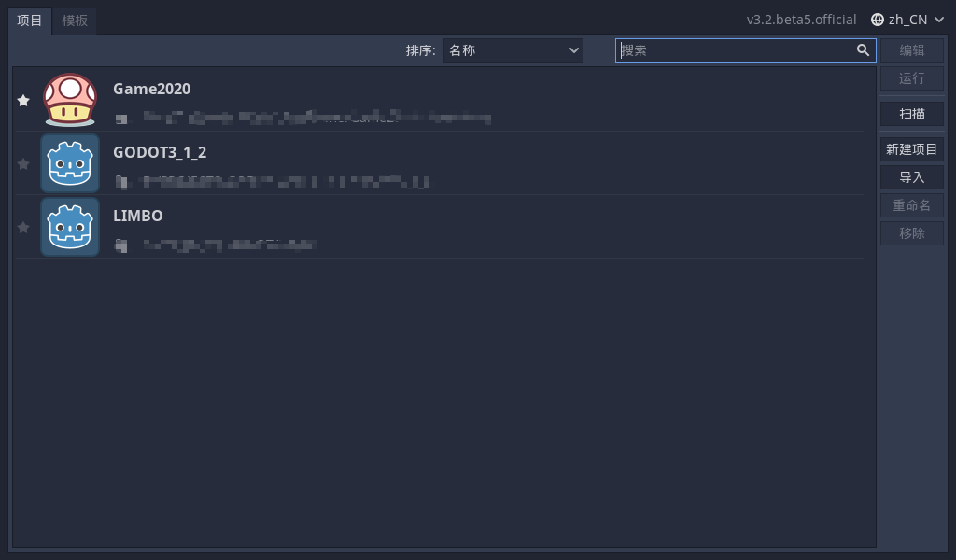Click the 重命名 button
Viewport: 956px width, 560px height.
tap(911, 205)
